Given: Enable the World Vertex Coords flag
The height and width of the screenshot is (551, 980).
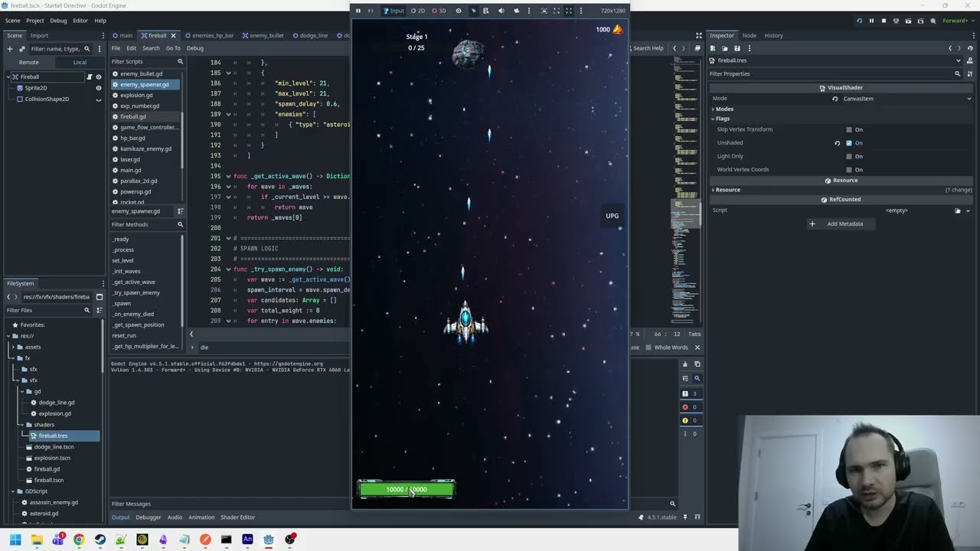Looking at the screenshot, I should [x=849, y=170].
